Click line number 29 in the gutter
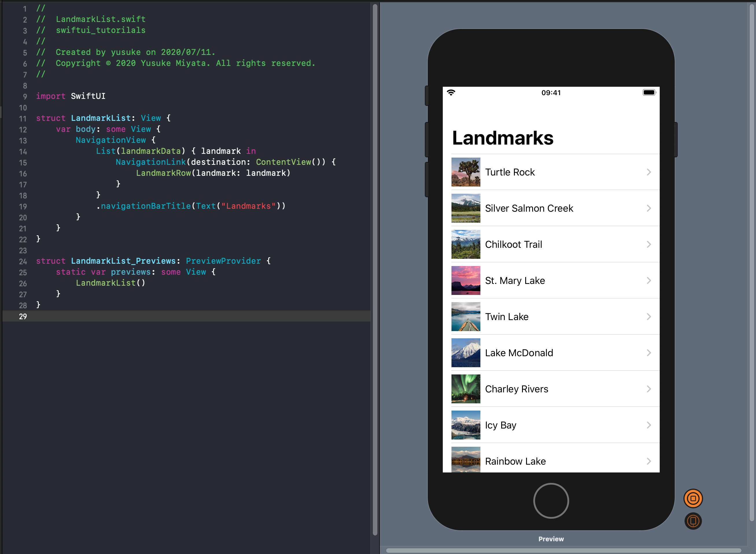The image size is (756, 554). coord(23,316)
